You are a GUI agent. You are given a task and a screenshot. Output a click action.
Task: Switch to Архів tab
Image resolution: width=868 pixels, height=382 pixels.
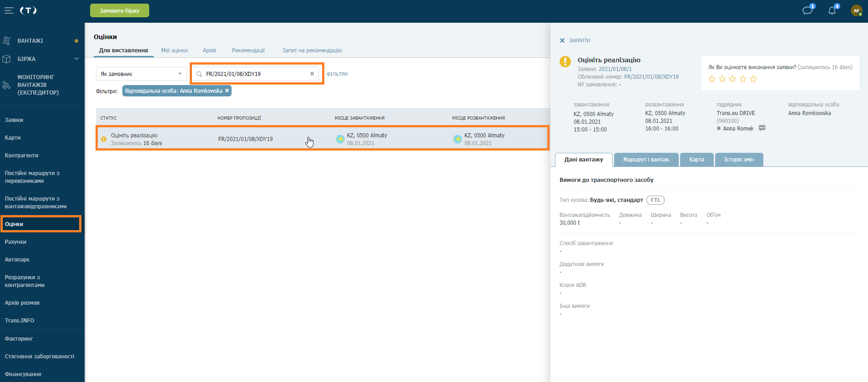(x=209, y=50)
